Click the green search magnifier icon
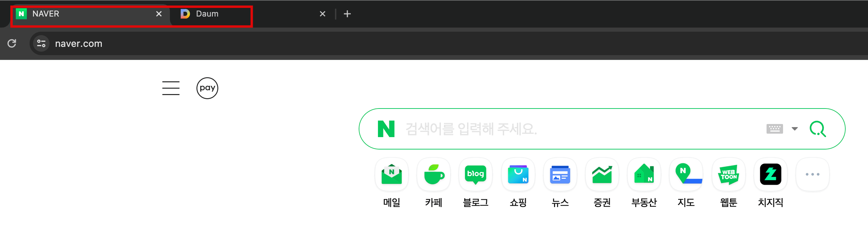This screenshot has height=237, width=868. pyautogui.click(x=818, y=129)
